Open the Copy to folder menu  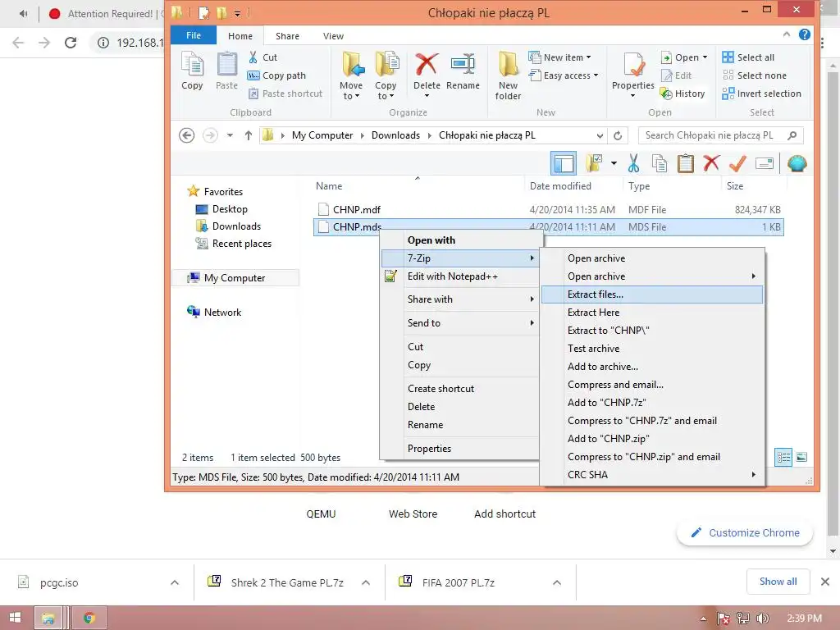click(386, 75)
